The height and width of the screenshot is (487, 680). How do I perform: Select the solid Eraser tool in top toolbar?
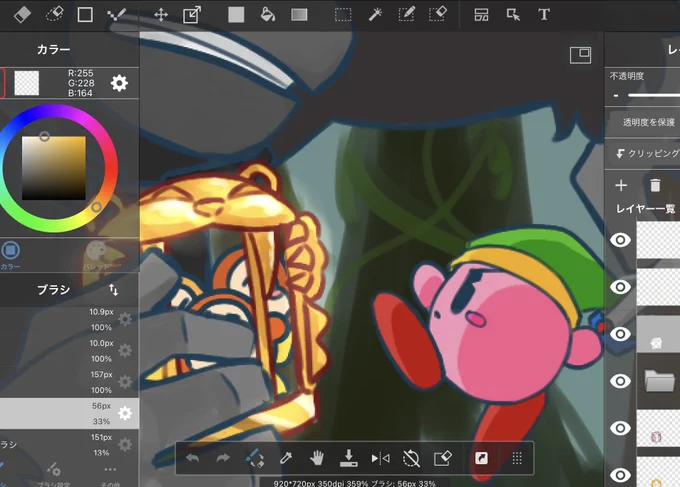[23, 14]
